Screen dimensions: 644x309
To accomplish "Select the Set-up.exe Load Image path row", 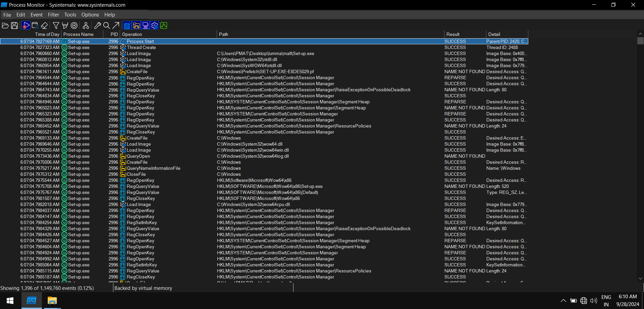I will (264, 53).
